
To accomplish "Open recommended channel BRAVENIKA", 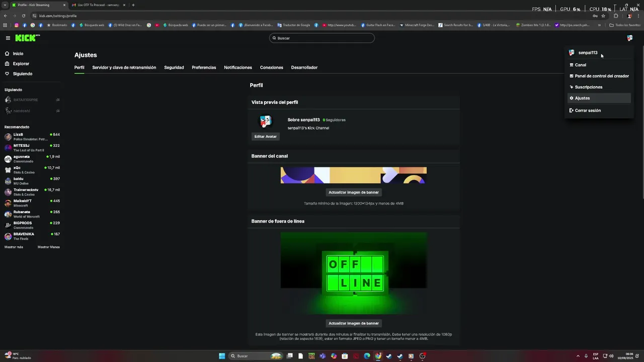I will click(32, 236).
